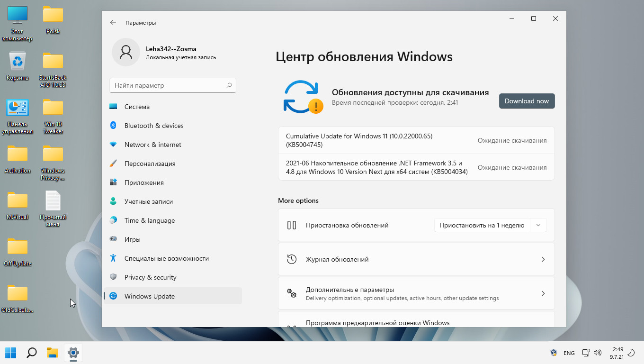Click the ENG language indicator

[569, 353]
